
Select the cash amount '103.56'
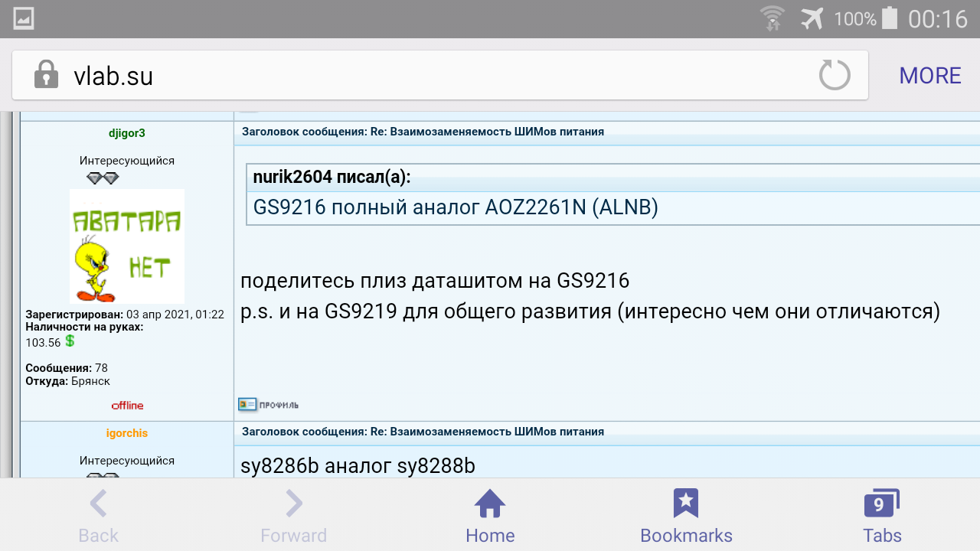click(x=43, y=343)
